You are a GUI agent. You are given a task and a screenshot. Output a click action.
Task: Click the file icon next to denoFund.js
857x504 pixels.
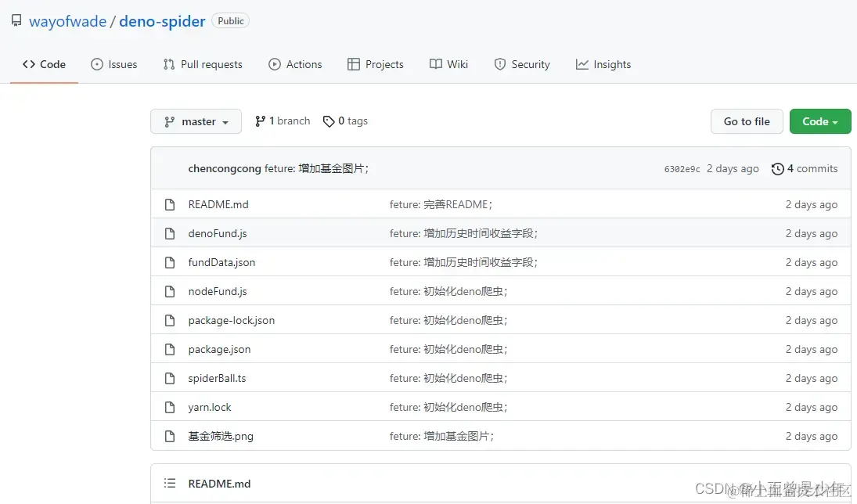[170, 233]
